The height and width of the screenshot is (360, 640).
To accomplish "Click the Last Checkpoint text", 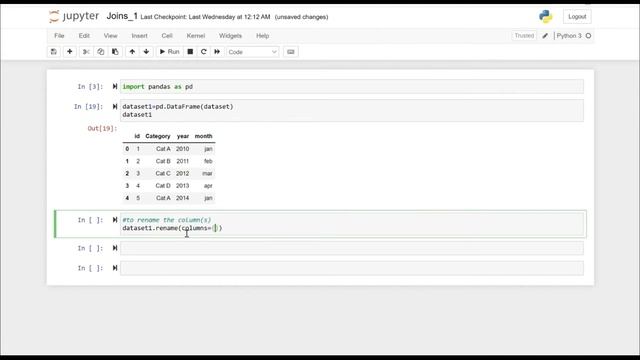I will [x=205, y=17].
